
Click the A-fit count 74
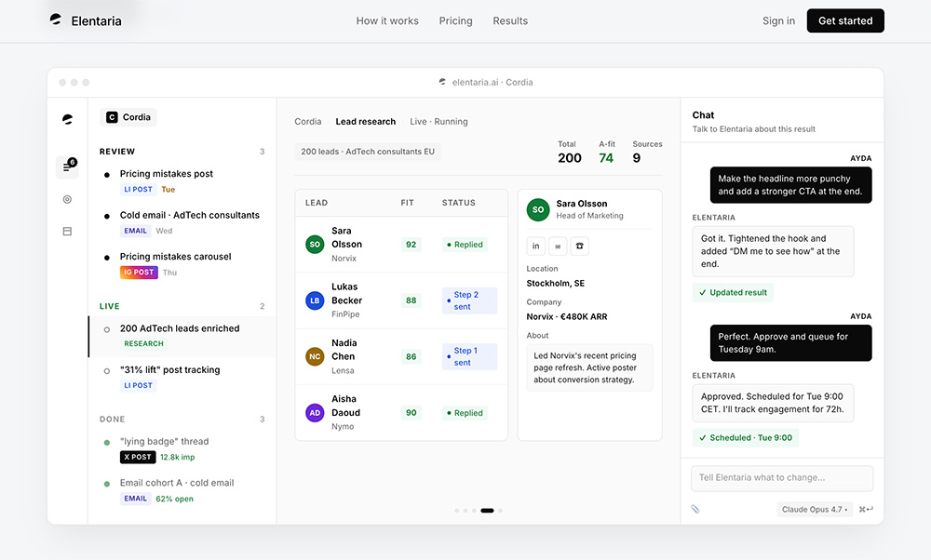click(x=606, y=158)
